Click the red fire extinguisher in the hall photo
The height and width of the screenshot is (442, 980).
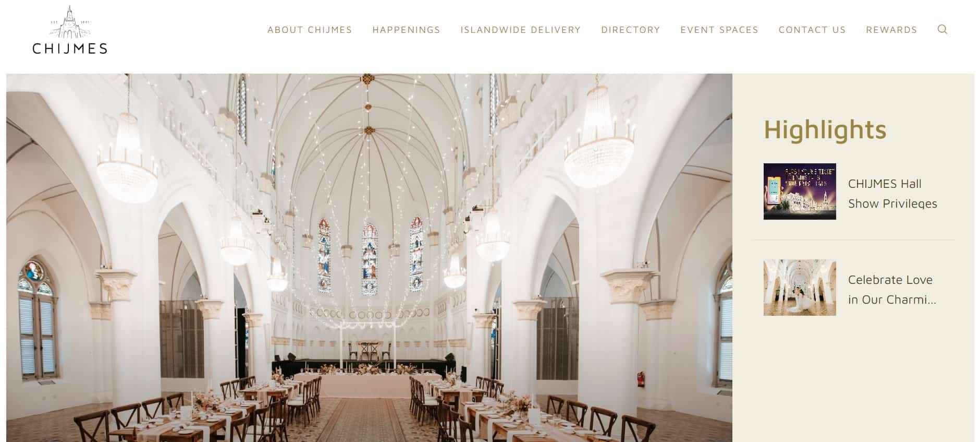point(641,379)
